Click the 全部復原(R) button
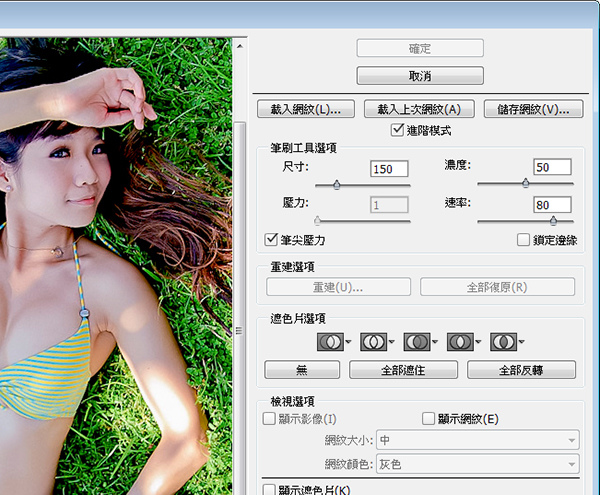The image size is (600, 495). coord(497,287)
